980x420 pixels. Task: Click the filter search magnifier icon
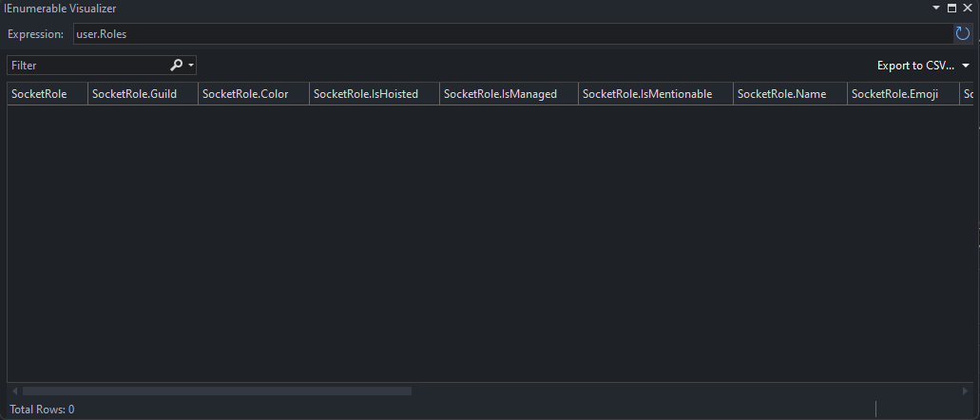176,65
